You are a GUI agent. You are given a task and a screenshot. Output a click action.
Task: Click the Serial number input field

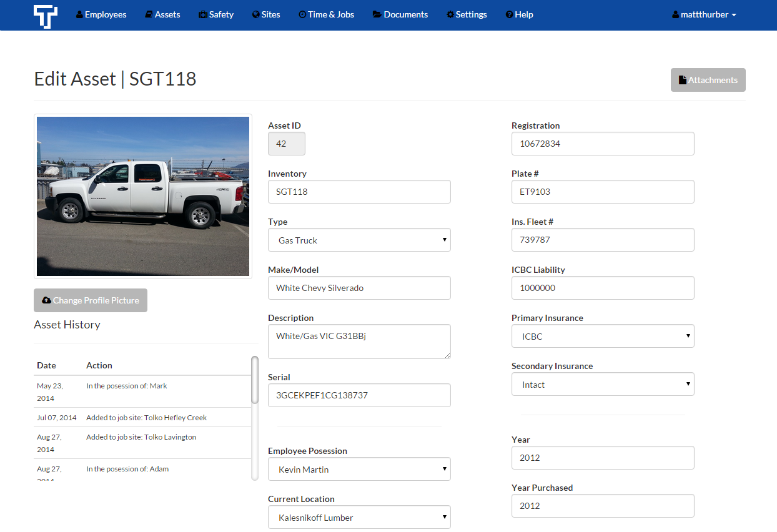click(359, 395)
